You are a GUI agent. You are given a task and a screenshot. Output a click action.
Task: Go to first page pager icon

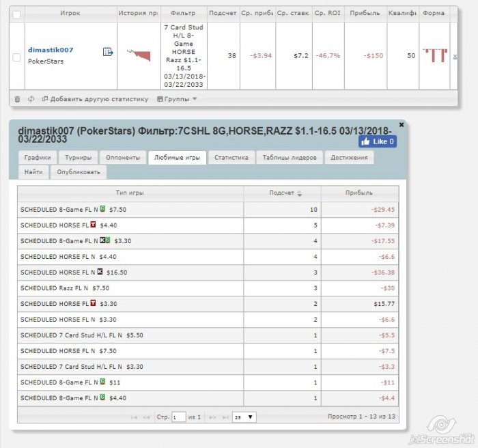[x=134, y=417]
